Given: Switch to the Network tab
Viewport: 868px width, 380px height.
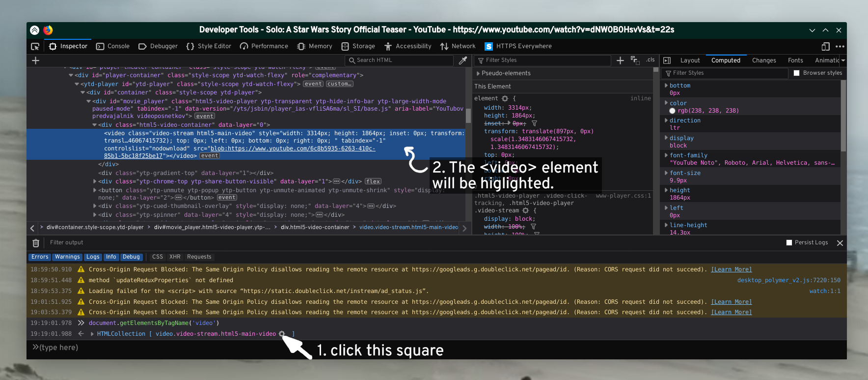Looking at the screenshot, I should (458, 46).
